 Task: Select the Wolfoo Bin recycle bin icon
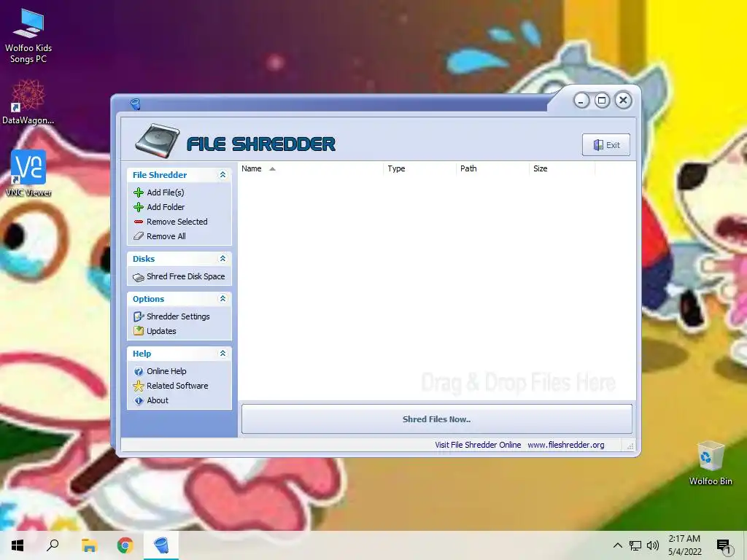pyautogui.click(x=711, y=462)
